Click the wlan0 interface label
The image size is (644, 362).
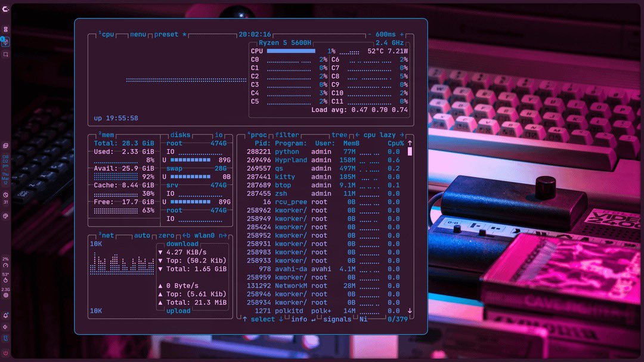(205, 236)
